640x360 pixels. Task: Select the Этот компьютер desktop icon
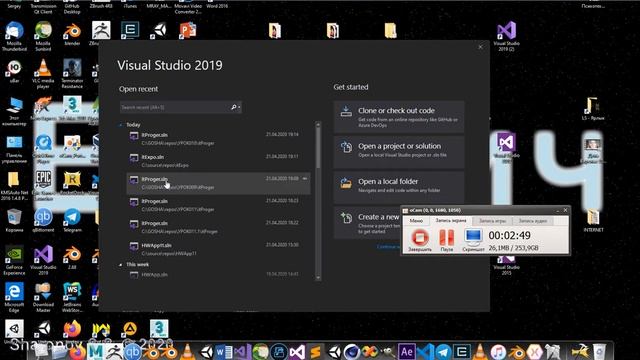[14, 111]
